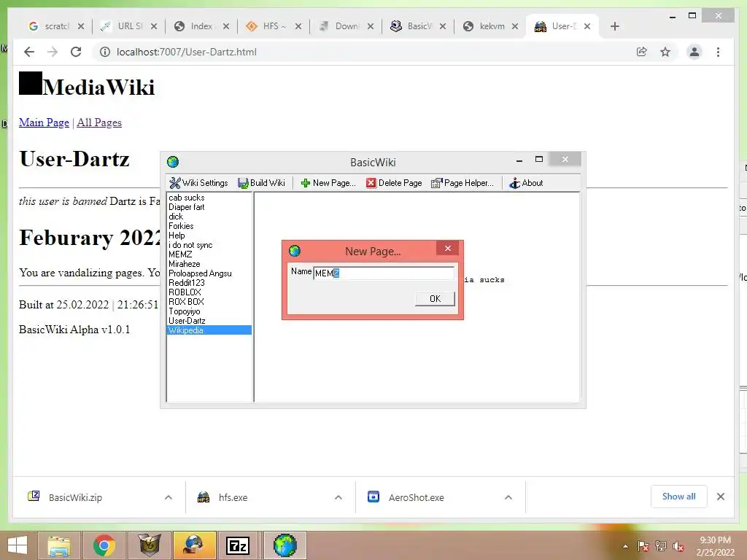Expand options for AeroShot.exe download
The width and height of the screenshot is (747, 560).
point(508,497)
